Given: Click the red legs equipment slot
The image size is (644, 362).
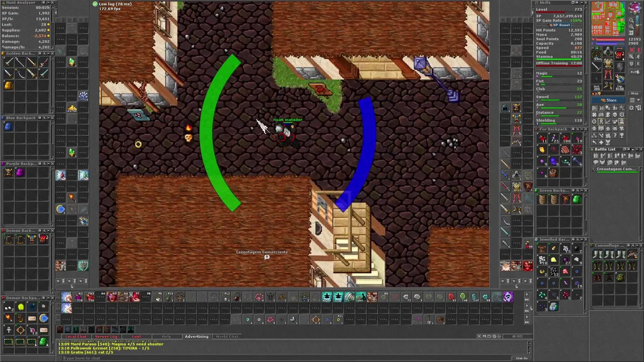Looking at the screenshot, I should tap(608, 74).
